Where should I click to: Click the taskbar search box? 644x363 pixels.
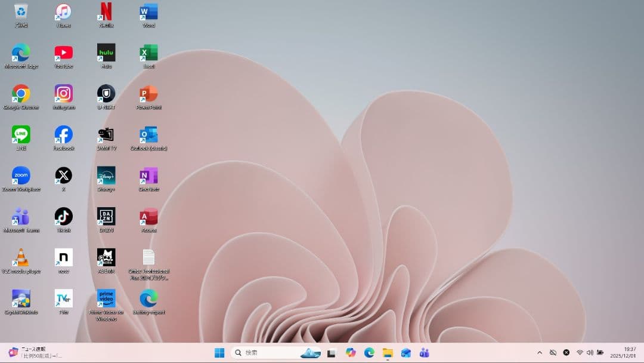coord(268,353)
